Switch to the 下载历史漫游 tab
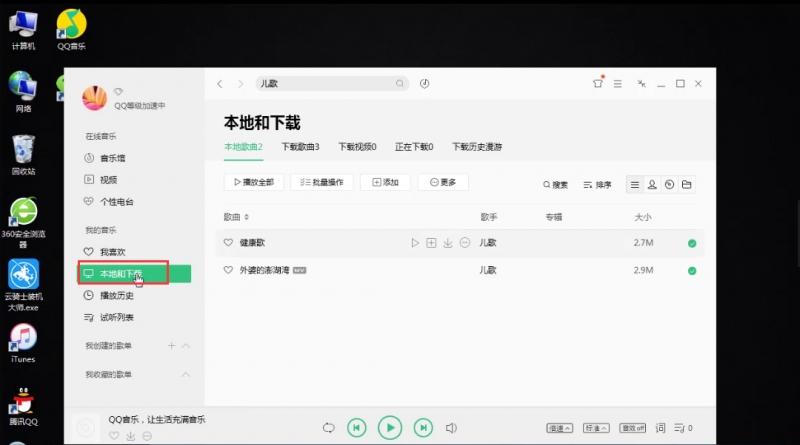The height and width of the screenshot is (445, 800). tap(477, 147)
